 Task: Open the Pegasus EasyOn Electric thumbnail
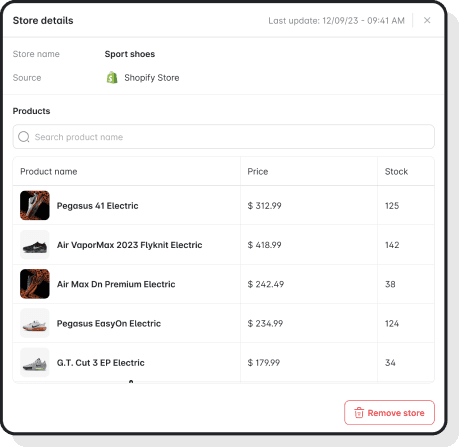tap(35, 323)
